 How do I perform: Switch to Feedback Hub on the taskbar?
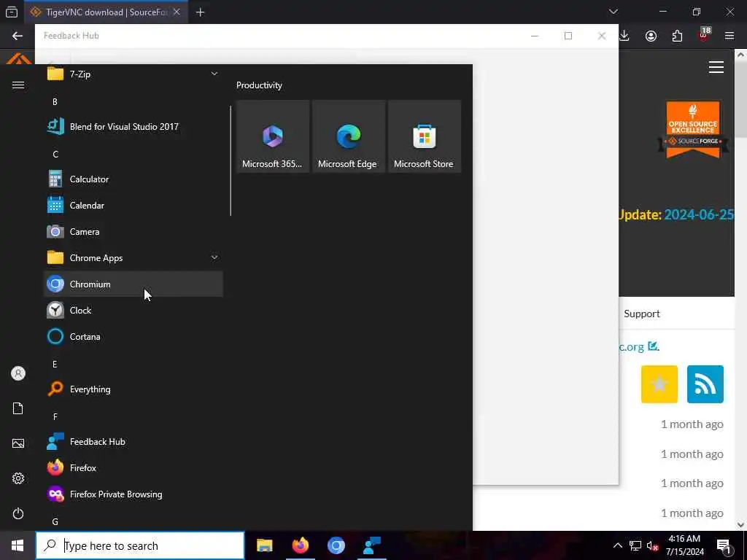coord(371,545)
